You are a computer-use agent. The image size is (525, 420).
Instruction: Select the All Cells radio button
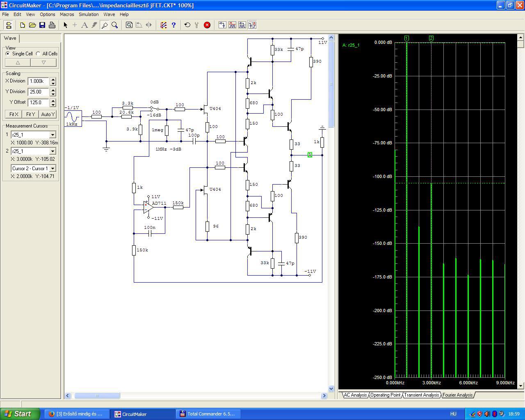38,54
